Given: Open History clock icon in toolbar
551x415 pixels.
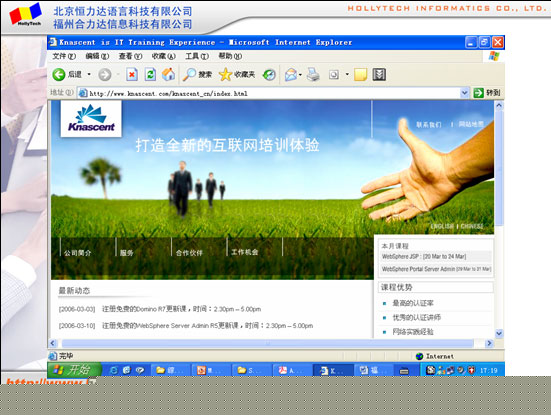Looking at the screenshot, I should pos(270,74).
